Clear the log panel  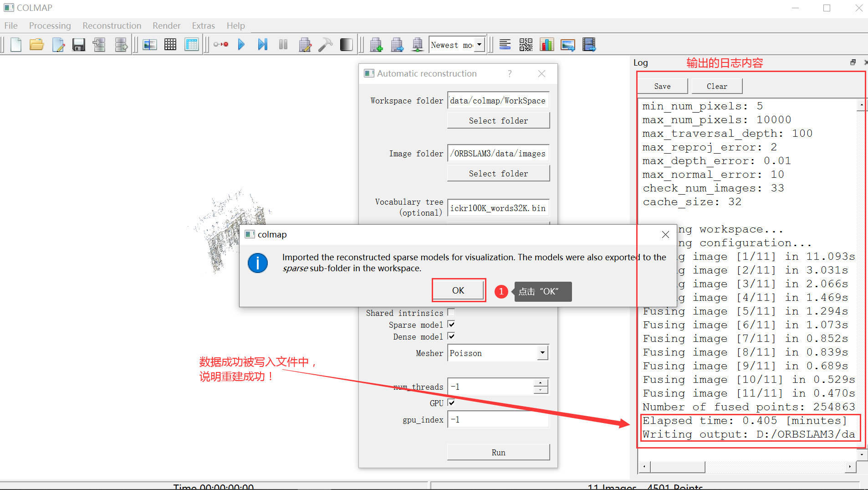point(716,86)
